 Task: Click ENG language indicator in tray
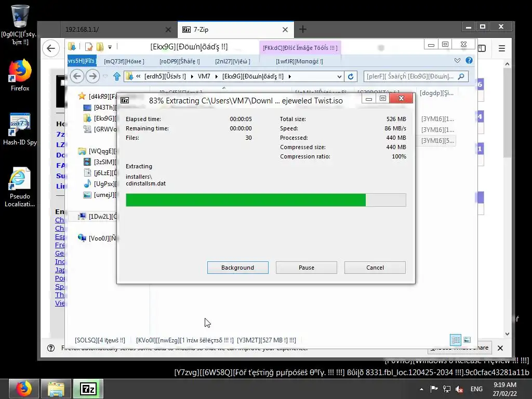[x=476, y=389]
